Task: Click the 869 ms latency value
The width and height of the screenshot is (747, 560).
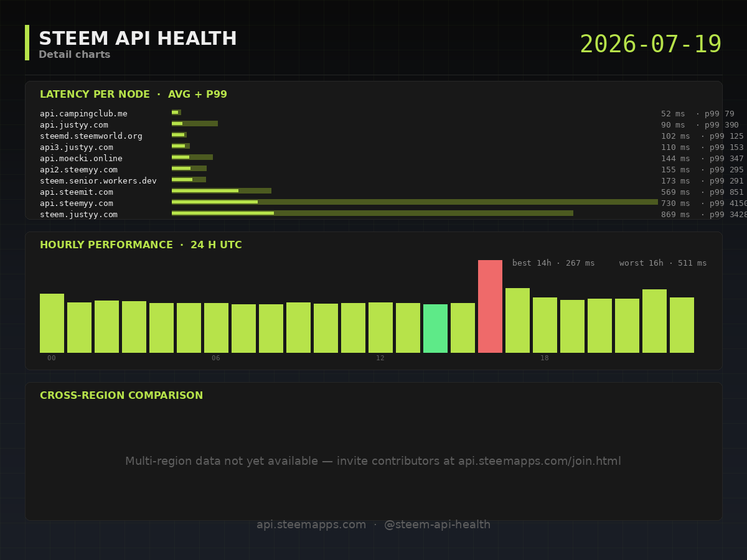Action: coord(675,215)
